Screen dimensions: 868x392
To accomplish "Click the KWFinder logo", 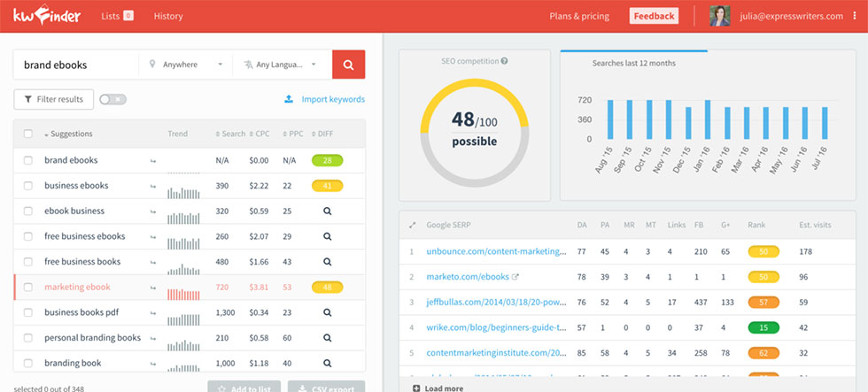I will point(46,16).
